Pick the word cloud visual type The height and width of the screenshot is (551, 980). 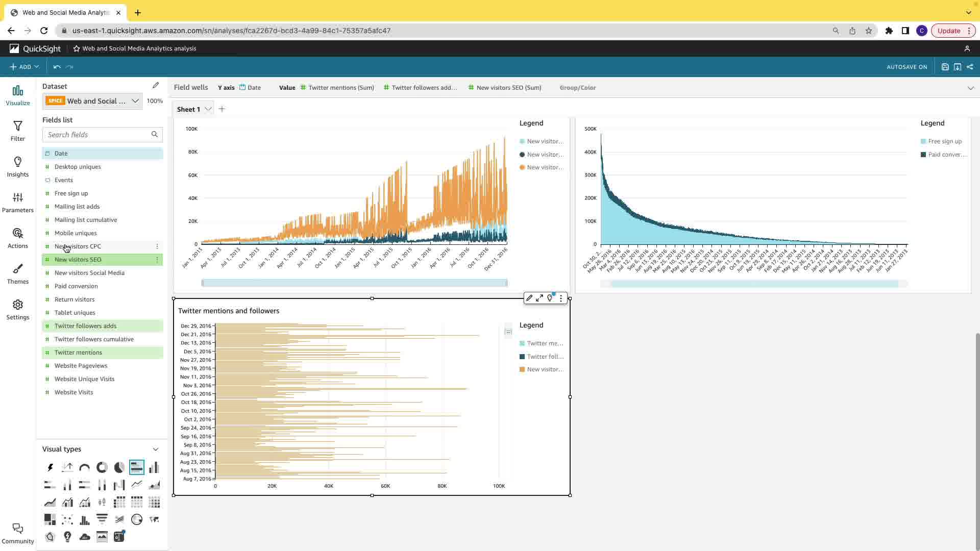(85, 537)
